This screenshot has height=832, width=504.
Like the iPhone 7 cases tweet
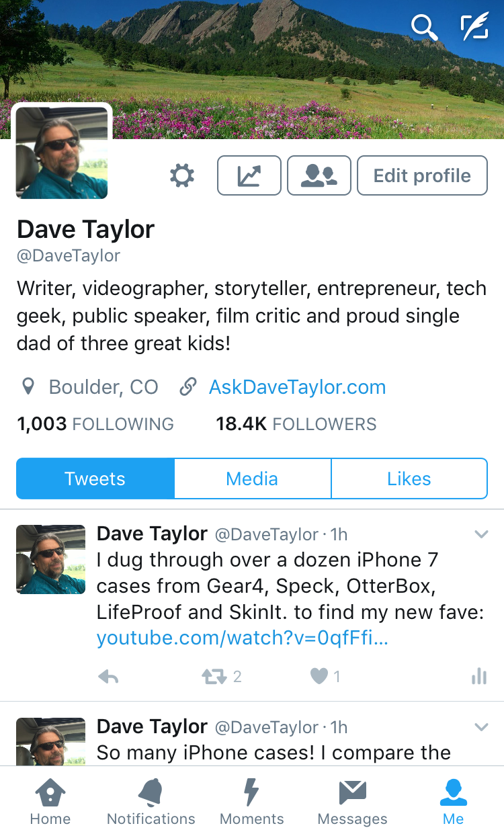pyautogui.click(x=319, y=677)
